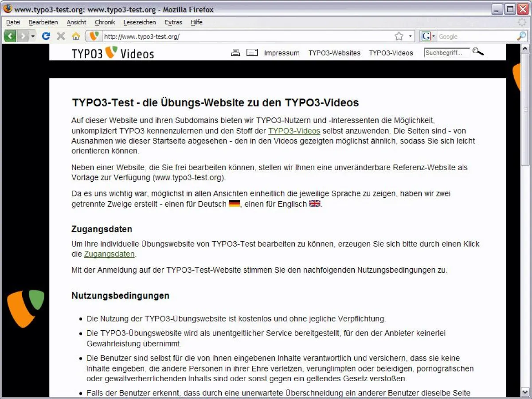This screenshot has height=399, width=532.
Task: Click the print page icon
Action: click(x=235, y=52)
